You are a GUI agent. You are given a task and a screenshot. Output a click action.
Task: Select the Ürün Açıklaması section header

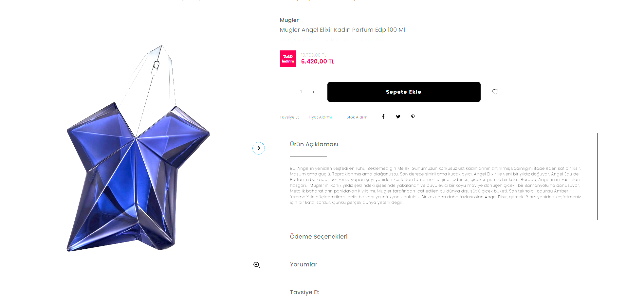(314, 144)
